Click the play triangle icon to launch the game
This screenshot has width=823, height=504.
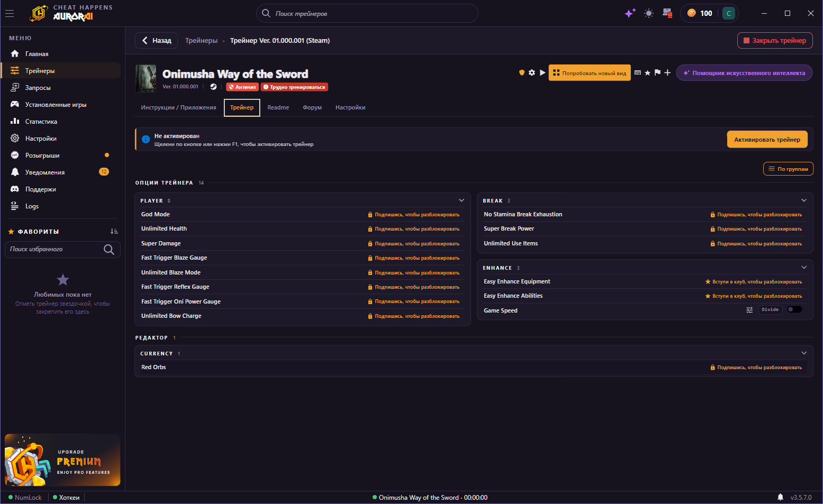tap(542, 73)
